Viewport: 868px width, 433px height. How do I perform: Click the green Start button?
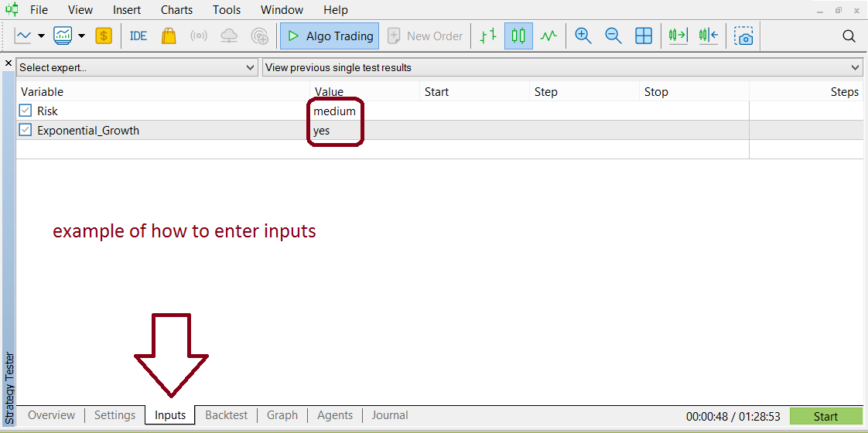coord(825,417)
